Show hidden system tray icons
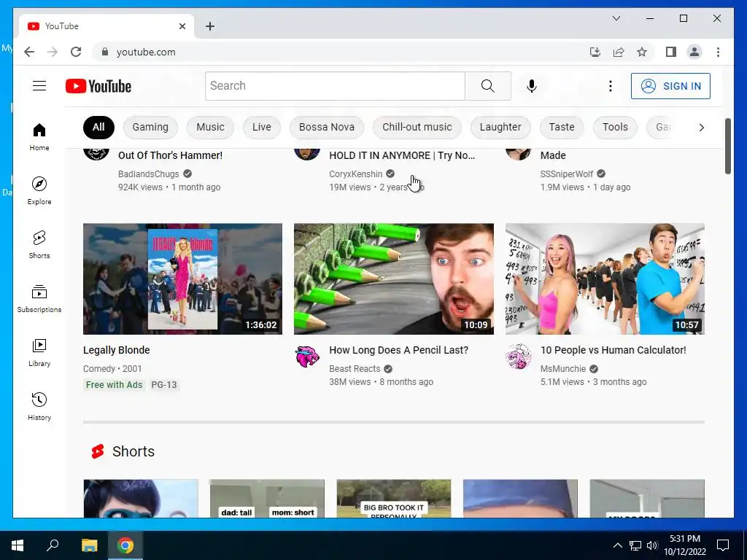Image resolution: width=747 pixels, height=560 pixels. (x=617, y=545)
